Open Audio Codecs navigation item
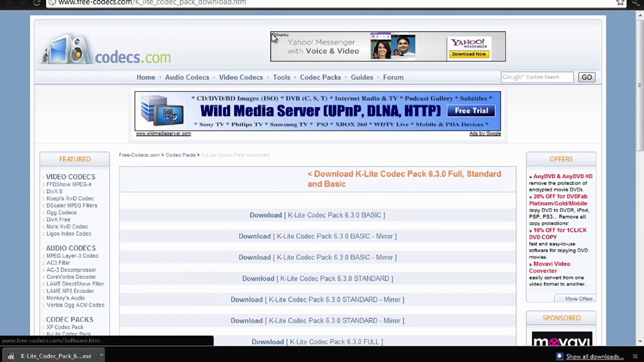The height and width of the screenshot is (362, 644). pos(187,77)
